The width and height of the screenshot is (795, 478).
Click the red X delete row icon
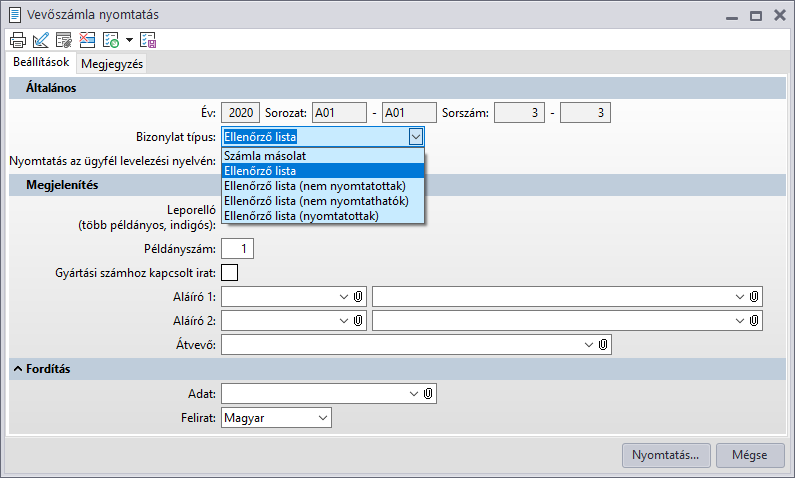[86, 40]
